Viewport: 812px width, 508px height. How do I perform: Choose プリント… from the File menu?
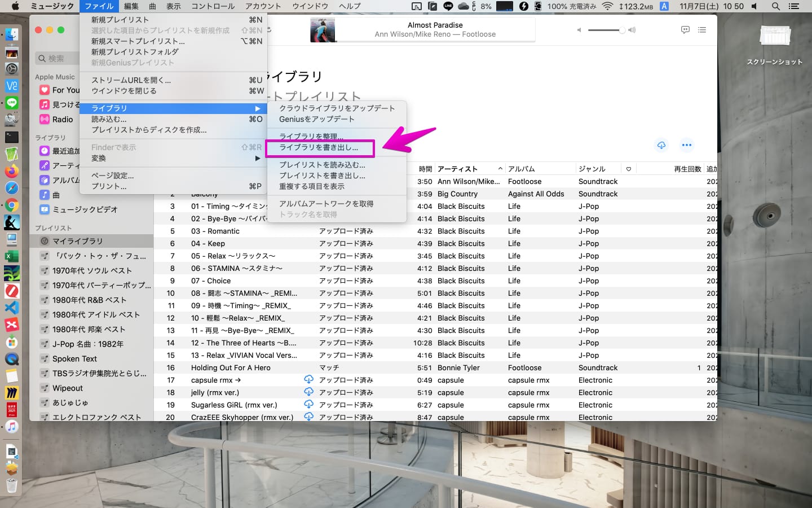173,186
